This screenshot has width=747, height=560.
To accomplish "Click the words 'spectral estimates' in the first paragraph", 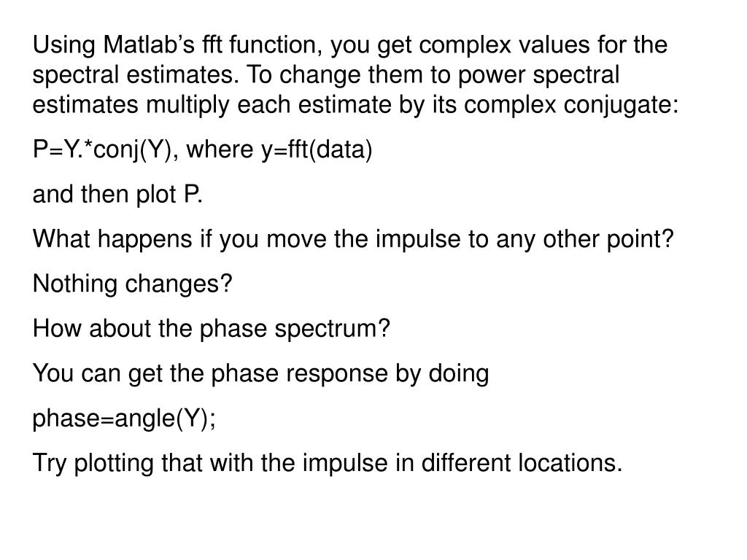I will tap(135, 75).
